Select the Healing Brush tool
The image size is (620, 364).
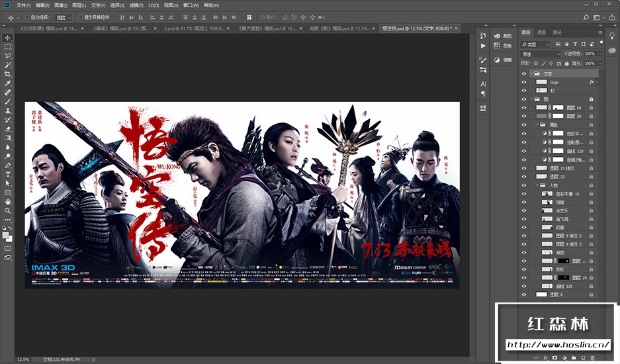coord(7,93)
